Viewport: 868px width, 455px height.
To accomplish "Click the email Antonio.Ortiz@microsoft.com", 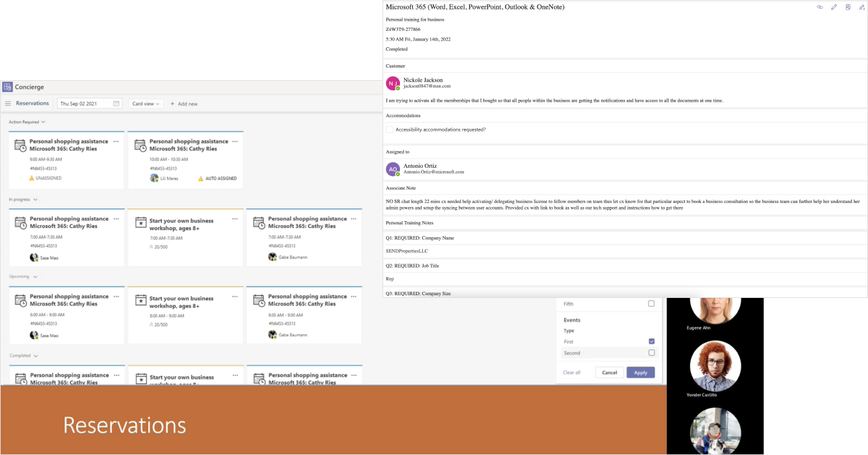I will (x=434, y=172).
